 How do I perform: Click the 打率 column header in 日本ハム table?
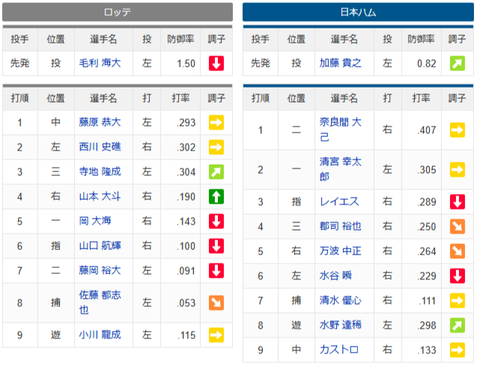click(x=421, y=98)
